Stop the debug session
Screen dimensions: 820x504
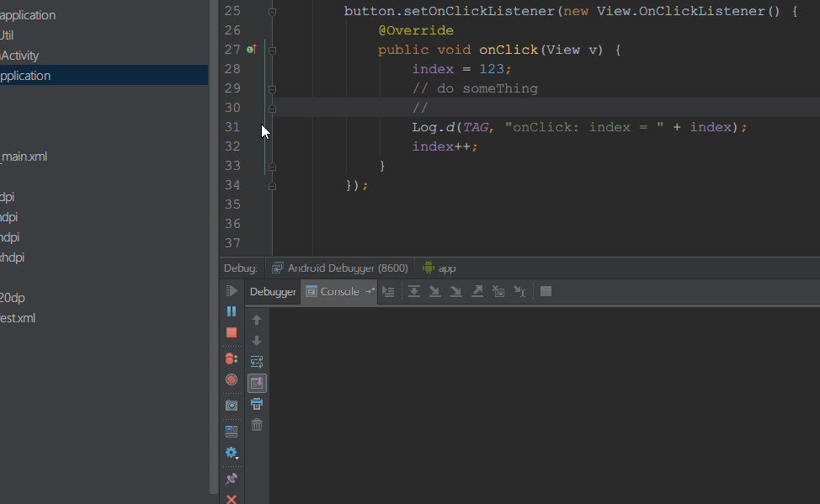(x=232, y=332)
